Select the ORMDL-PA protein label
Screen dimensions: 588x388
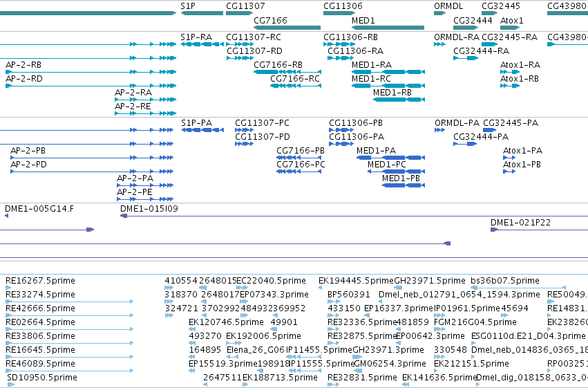coord(457,122)
